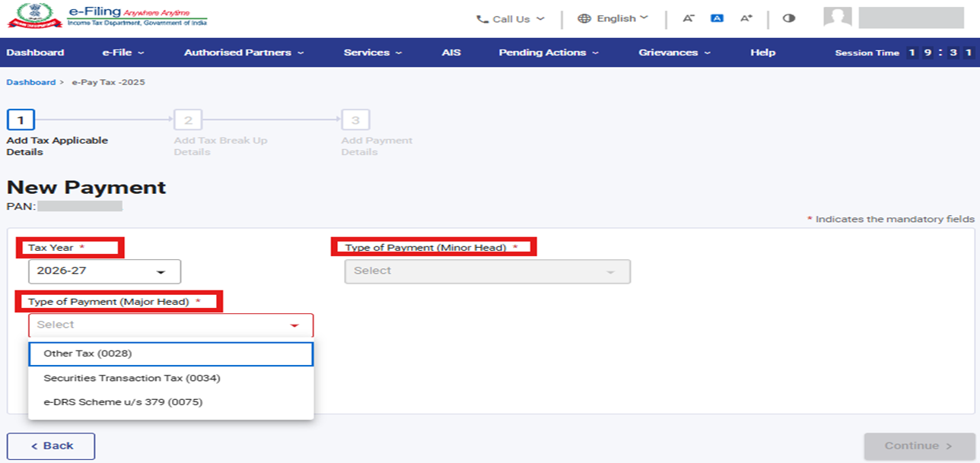Click the increase font size A+ icon
The width and height of the screenshot is (980, 463).
[746, 18]
